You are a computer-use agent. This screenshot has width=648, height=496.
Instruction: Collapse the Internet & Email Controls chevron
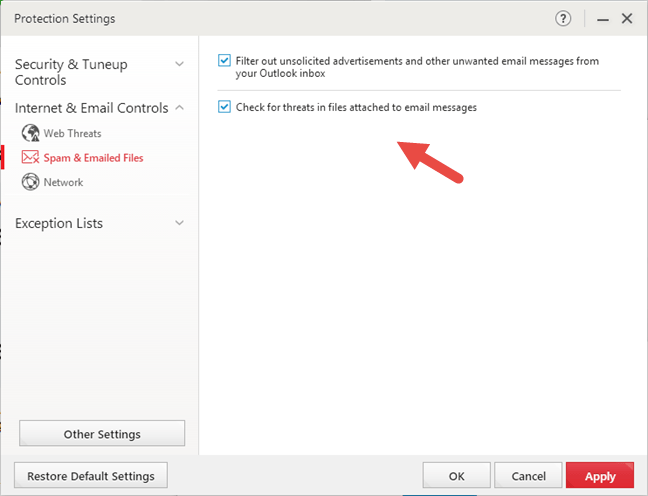[x=179, y=107]
